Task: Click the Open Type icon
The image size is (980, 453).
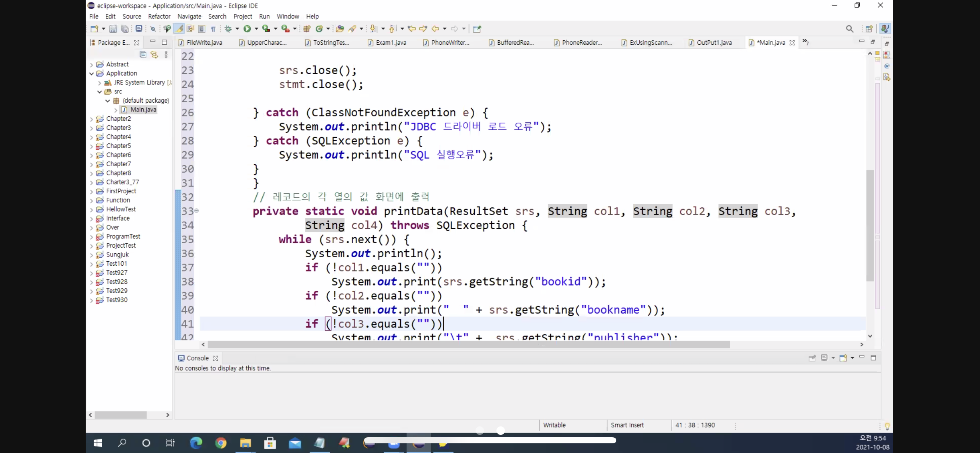Action: [x=340, y=29]
